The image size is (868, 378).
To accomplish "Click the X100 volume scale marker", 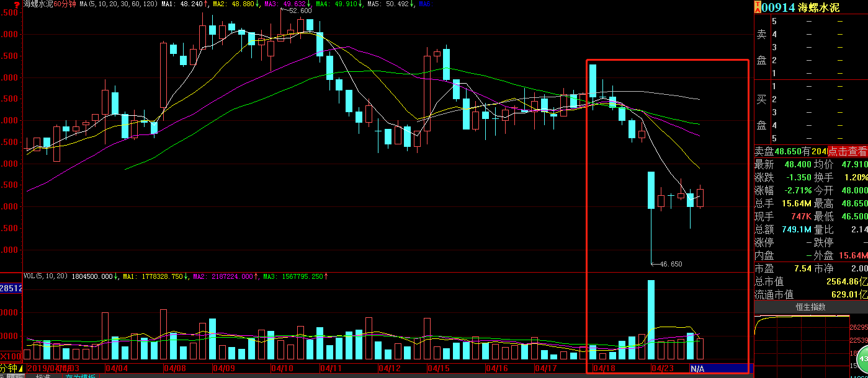I will (11, 356).
